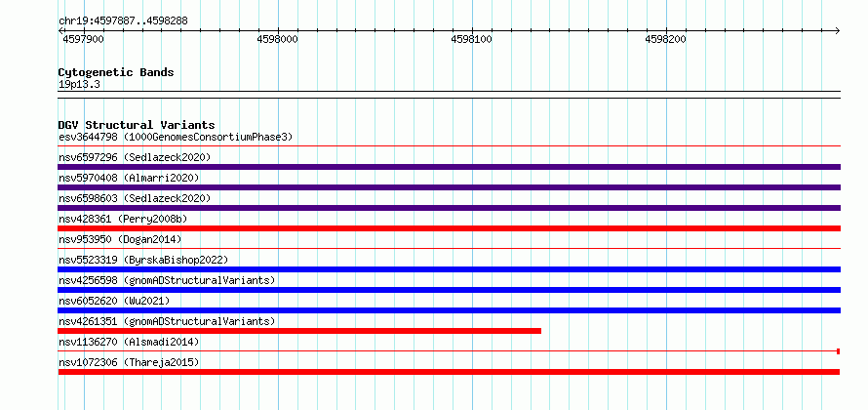Image resolution: width=868 pixels, height=410 pixels.
Task: Click the purple bar for nsv6598603
Action: (449, 208)
